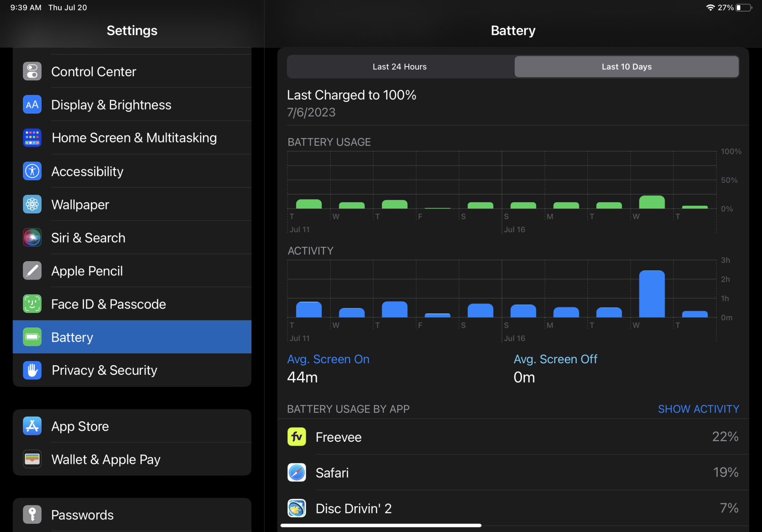Open the Wallpaper flower icon
Screen dimensions: 762x532
(32, 204)
